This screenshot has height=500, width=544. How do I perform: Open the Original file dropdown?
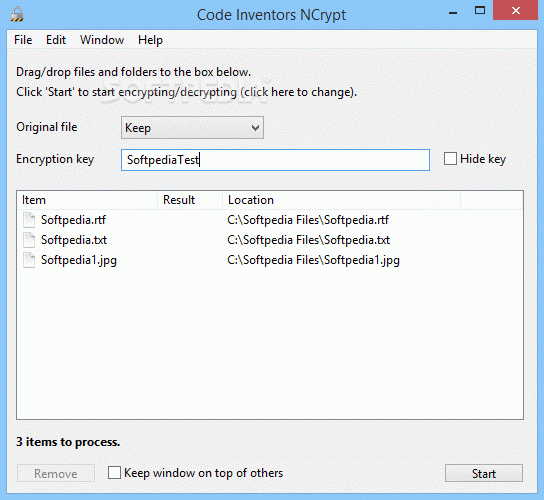coord(192,128)
